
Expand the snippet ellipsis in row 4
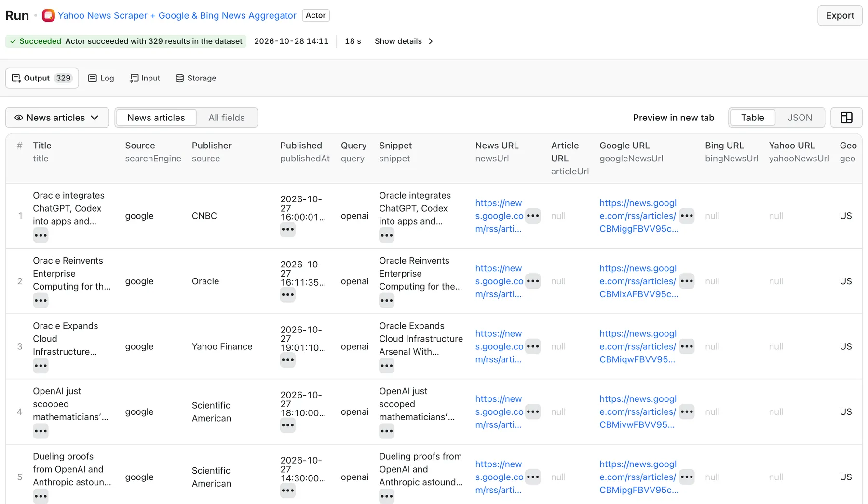387,431
